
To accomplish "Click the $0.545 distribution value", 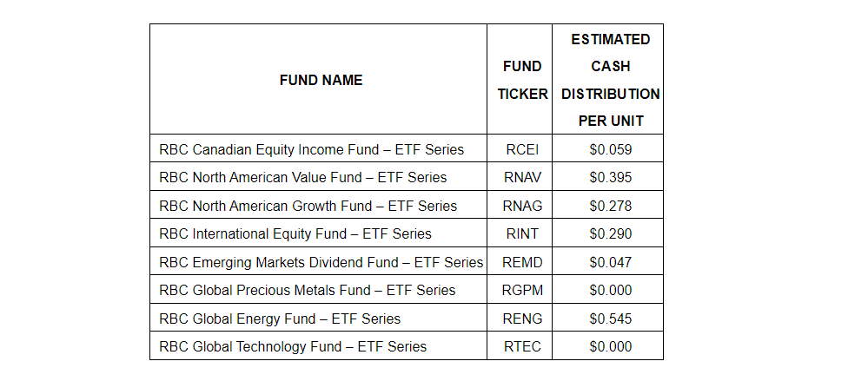I will pos(610,319).
